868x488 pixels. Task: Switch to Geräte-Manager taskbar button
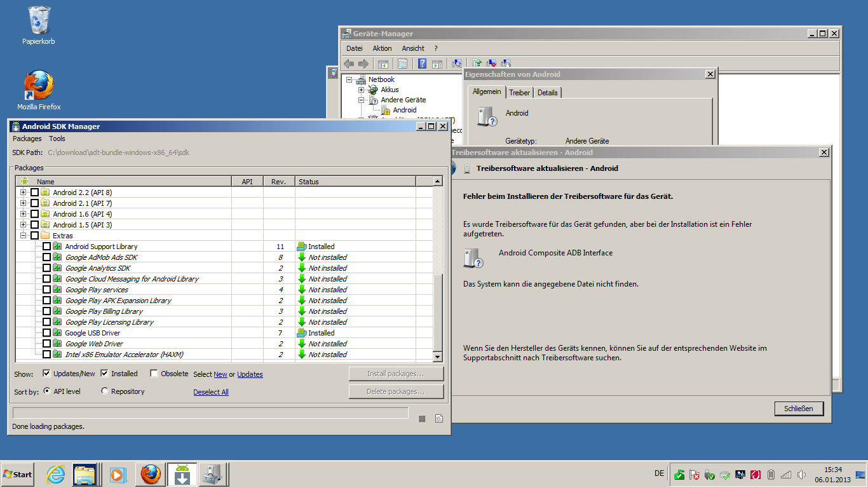pyautogui.click(x=214, y=474)
